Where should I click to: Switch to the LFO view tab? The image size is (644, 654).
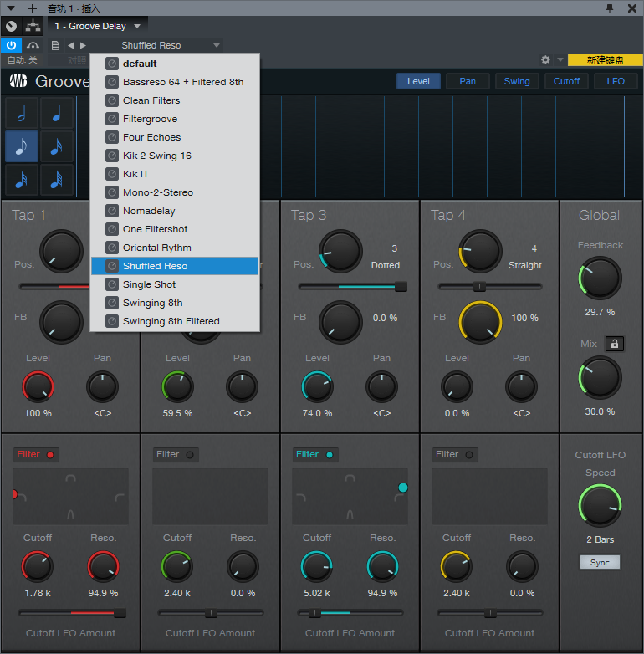tap(616, 81)
